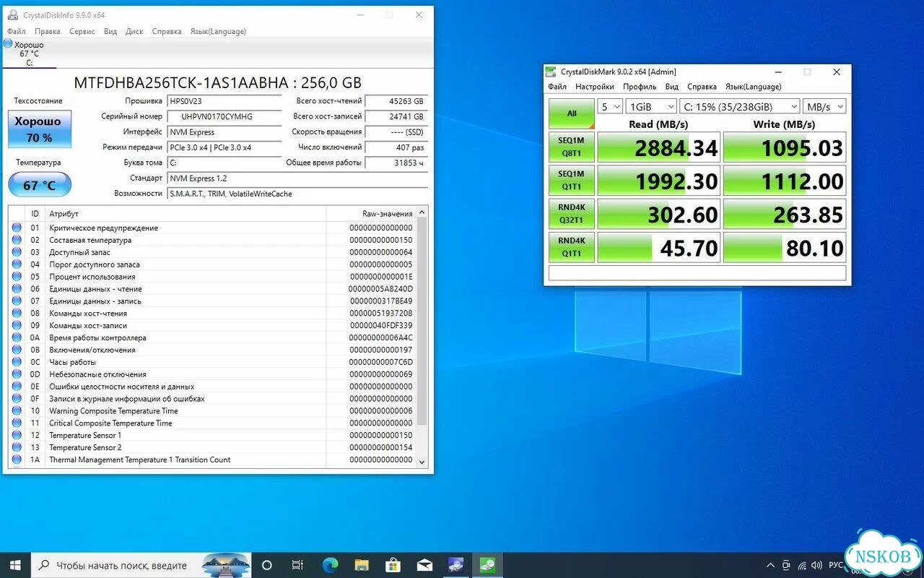Click the taskbar search box
The height and width of the screenshot is (578, 924).
coord(142,565)
